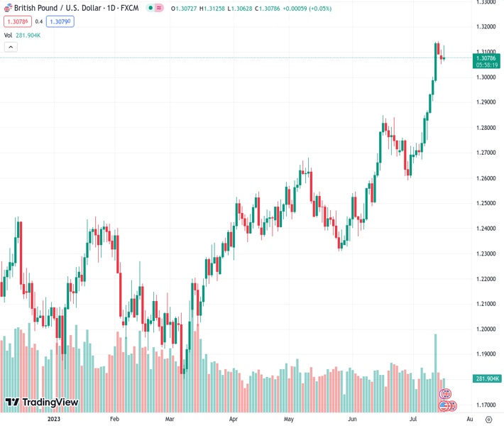Open the upper UK flag event marker
Image resolution: width=504 pixels, height=426 pixels.
click(446, 393)
